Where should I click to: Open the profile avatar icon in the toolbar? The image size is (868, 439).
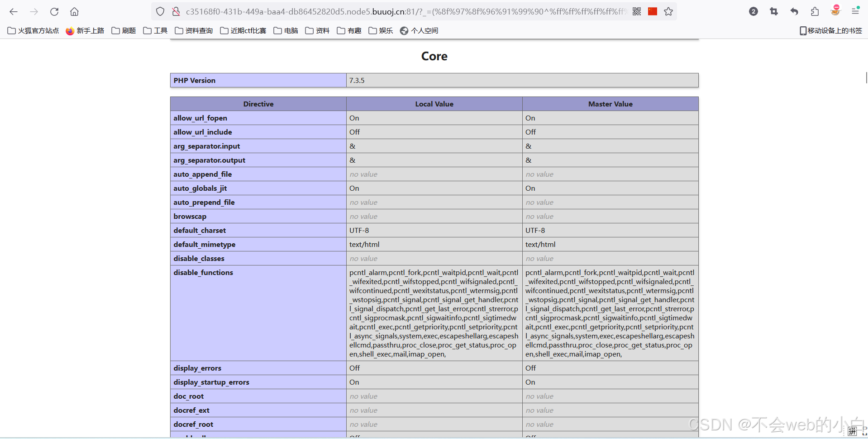(x=835, y=11)
